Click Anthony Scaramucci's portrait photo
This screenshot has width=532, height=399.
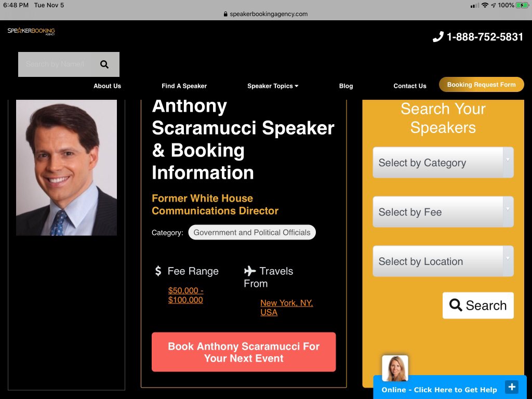pyautogui.click(x=66, y=168)
